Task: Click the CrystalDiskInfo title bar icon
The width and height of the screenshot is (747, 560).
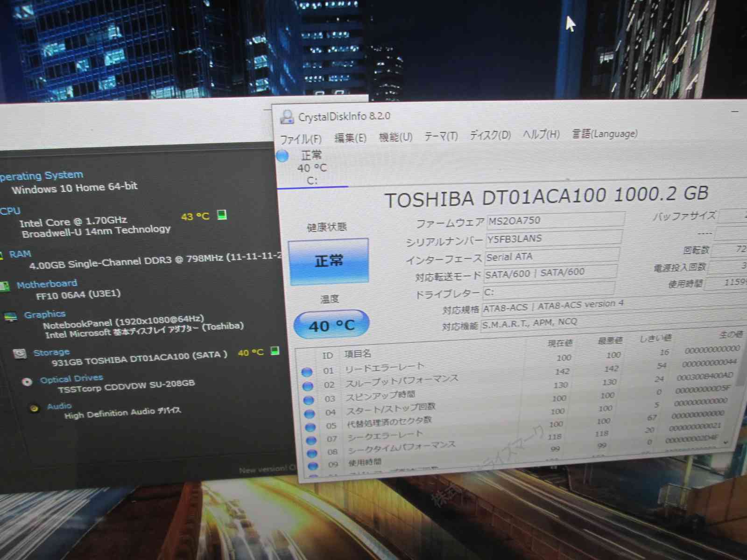Action: [287, 117]
